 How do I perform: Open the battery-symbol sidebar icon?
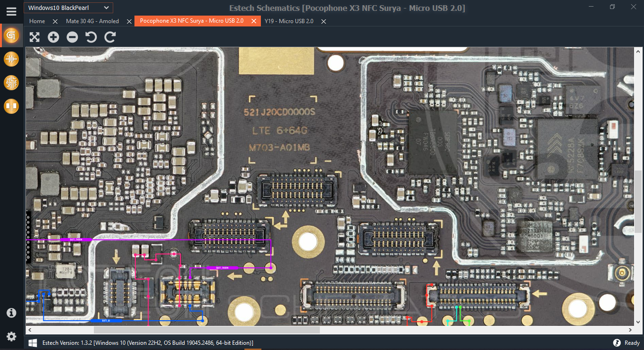[x=11, y=59]
